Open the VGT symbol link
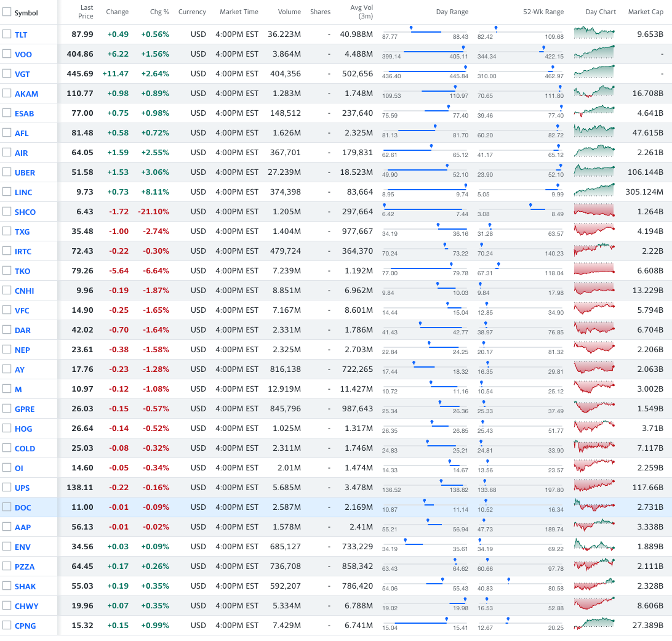Viewport: 672px width, 641px height. [22, 74]
